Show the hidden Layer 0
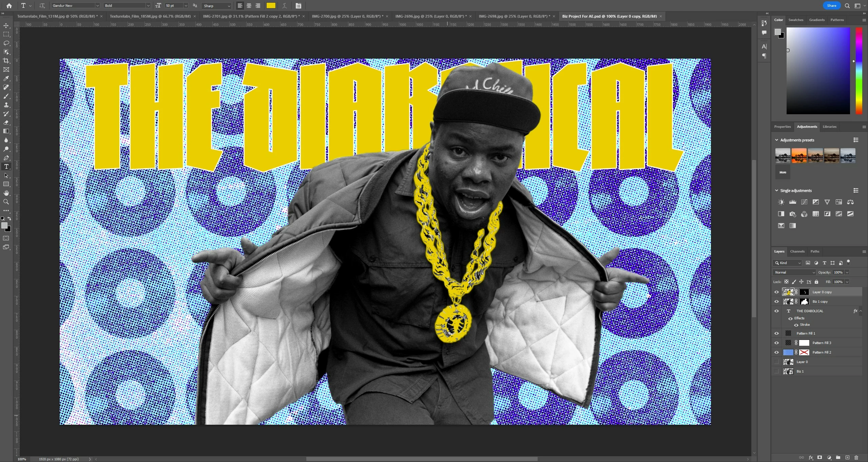868x462 pixels. (x=776, y=362)
